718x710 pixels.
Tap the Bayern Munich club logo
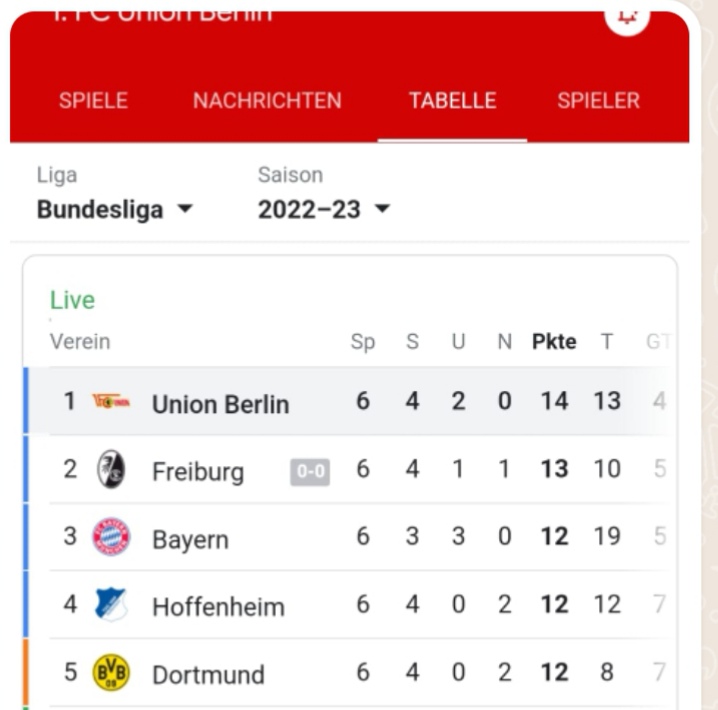tap(111, 537)
